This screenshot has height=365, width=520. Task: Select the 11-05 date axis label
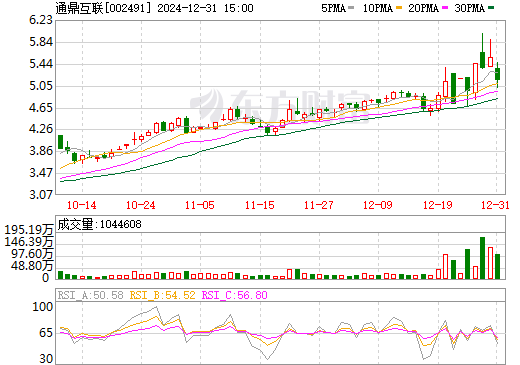[x=200, y=205]
